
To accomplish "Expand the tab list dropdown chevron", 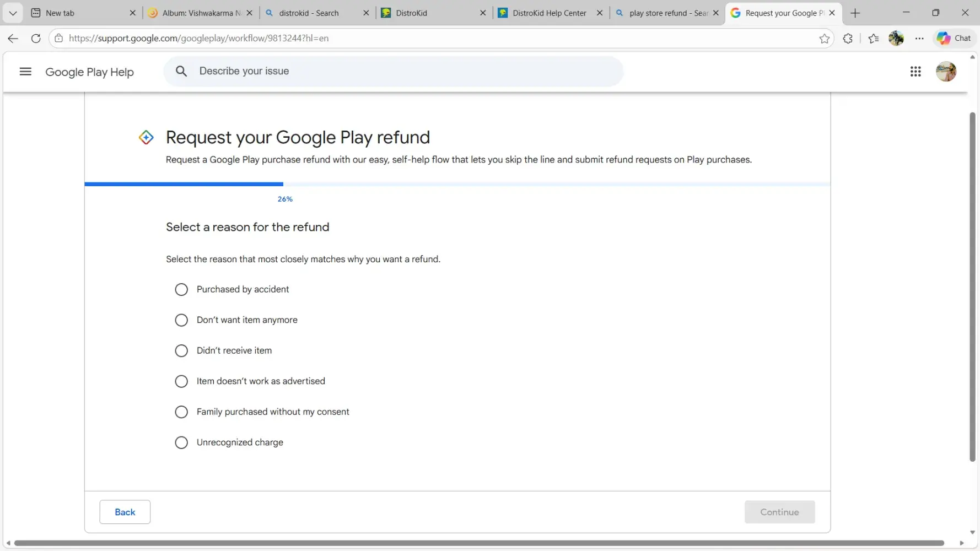I will (x=13, y=13).
